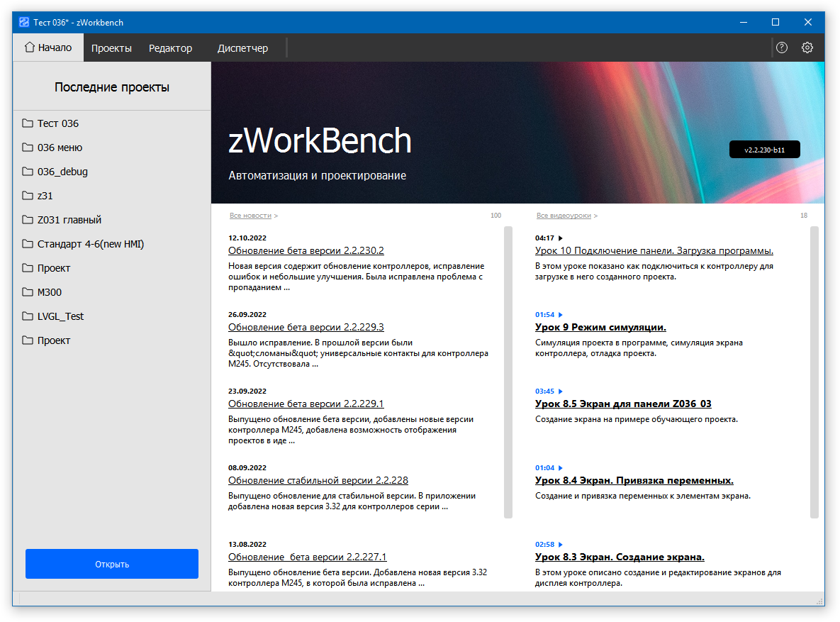Open the help question mark icon
The image size is (840, 622).
782,48
